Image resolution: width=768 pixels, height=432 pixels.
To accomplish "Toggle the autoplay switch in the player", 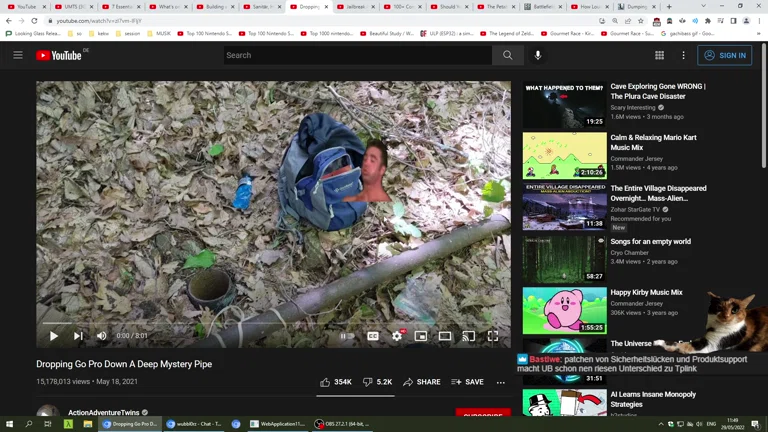I will (347, 336).
